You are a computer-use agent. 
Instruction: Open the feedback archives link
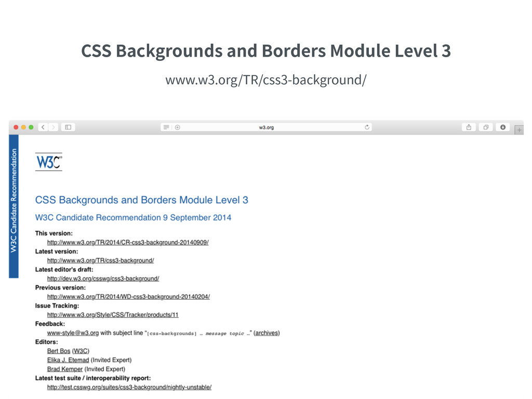tap(267, 333)
